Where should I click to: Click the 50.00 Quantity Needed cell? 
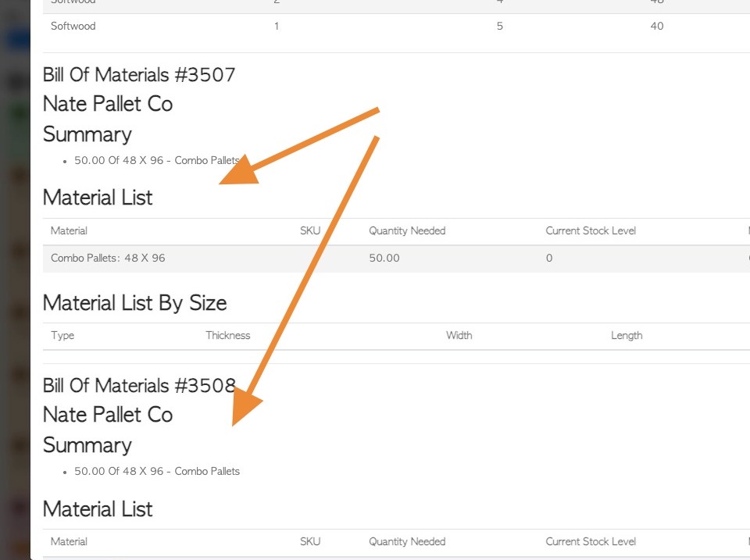(384, 259)
